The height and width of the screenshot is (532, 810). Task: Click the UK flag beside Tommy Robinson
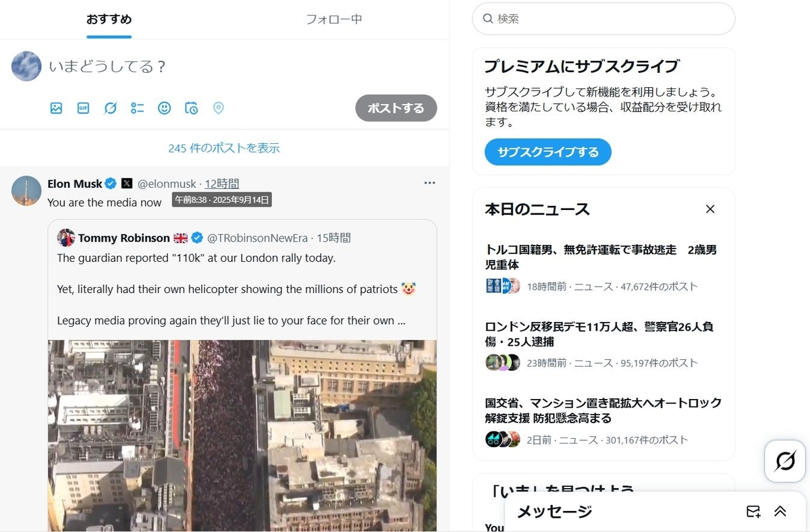(181, 238)
